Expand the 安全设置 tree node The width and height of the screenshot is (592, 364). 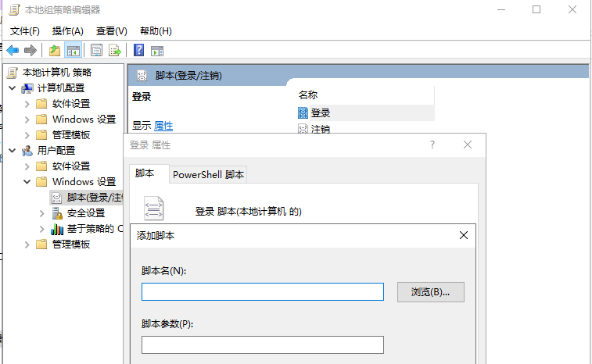[x=42, y=213]
